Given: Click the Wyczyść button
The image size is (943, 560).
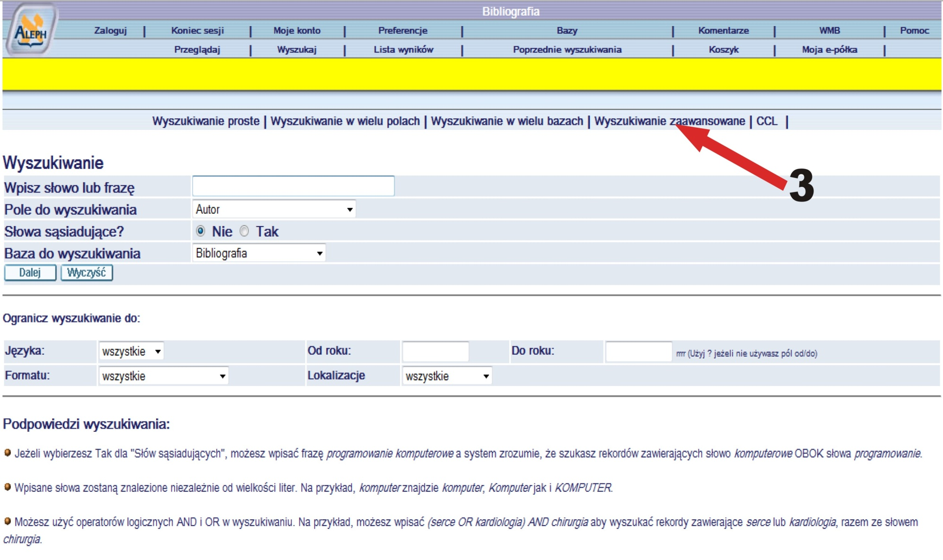Looking at the screenshot, I should 87,273.
